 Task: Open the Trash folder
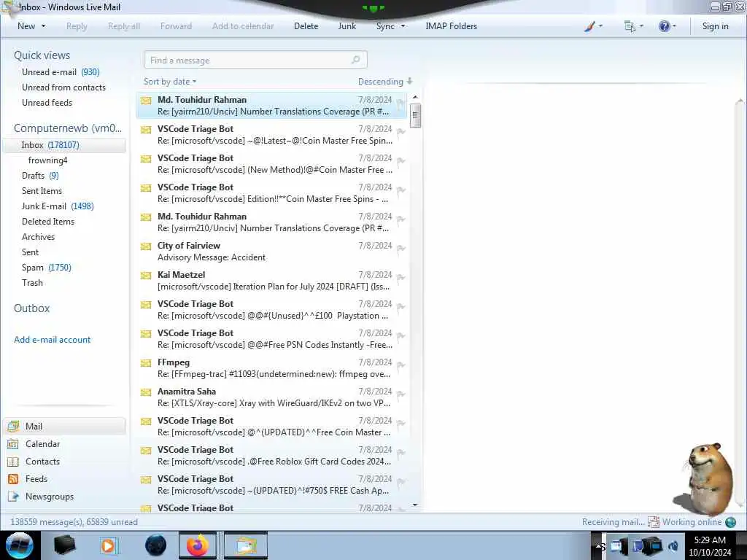point(32,282)
